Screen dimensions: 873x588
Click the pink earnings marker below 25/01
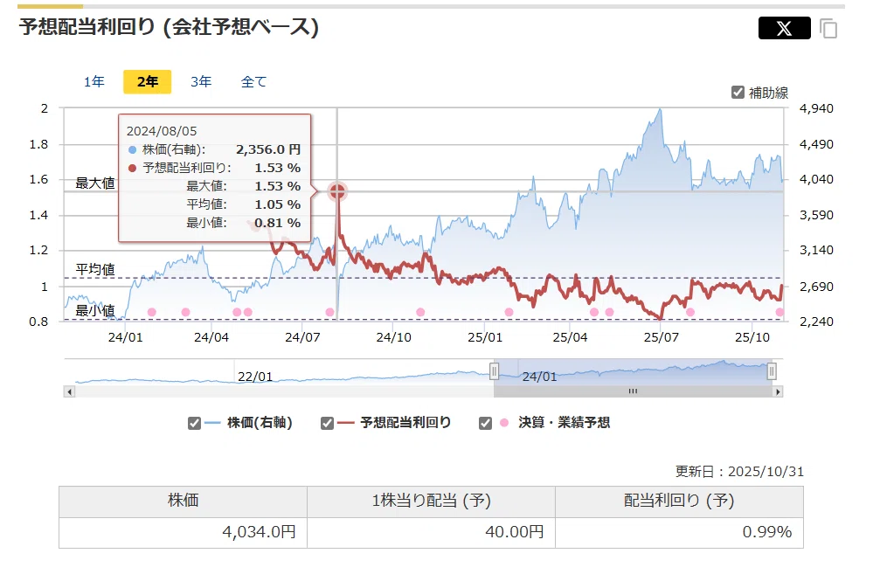[509, 312]
